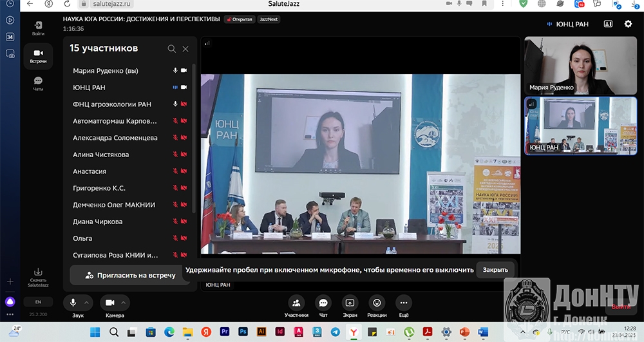Dismiss the hint with Закрыть button
This screenshot has width=644, height=342.
(495, 270)
